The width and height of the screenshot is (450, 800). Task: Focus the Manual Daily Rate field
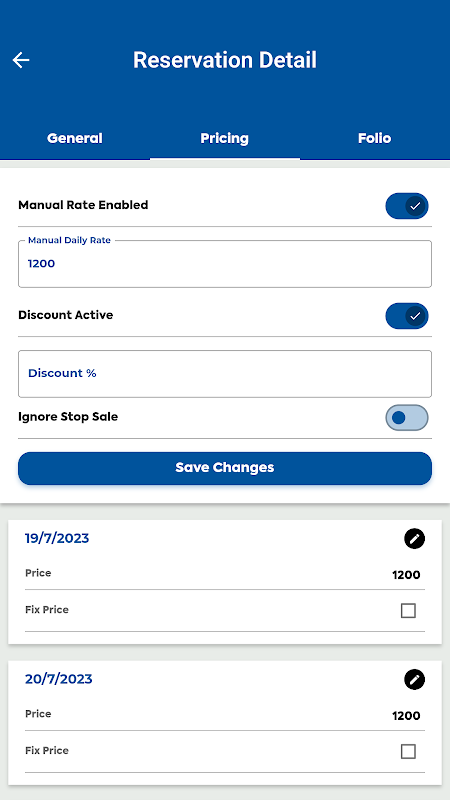tap(225, 264)
